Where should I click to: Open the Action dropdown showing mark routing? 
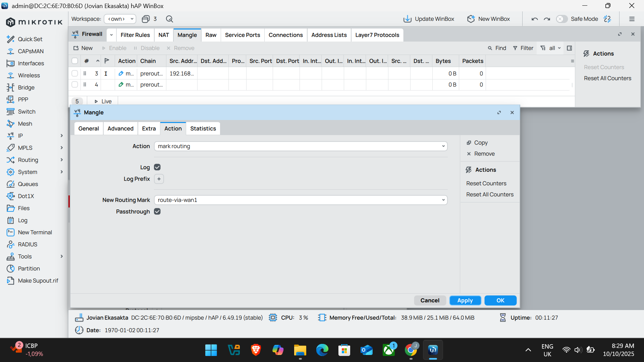click(301, 146)
